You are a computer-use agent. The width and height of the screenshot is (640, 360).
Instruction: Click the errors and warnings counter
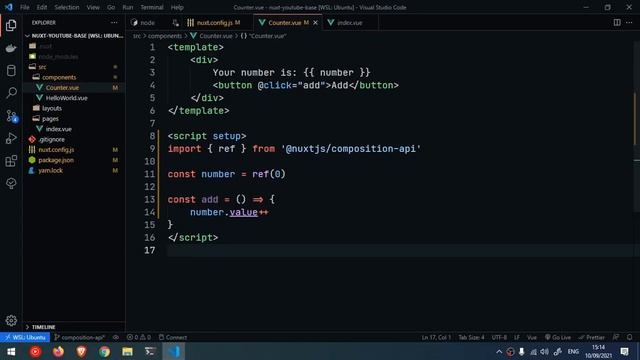click(x=139, y=337)
